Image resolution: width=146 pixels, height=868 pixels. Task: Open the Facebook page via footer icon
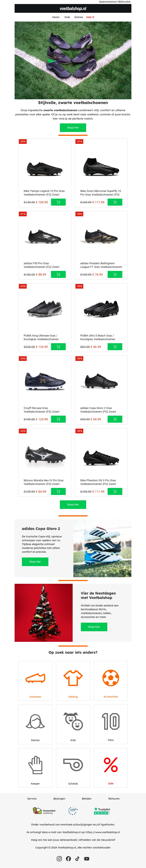68,858
